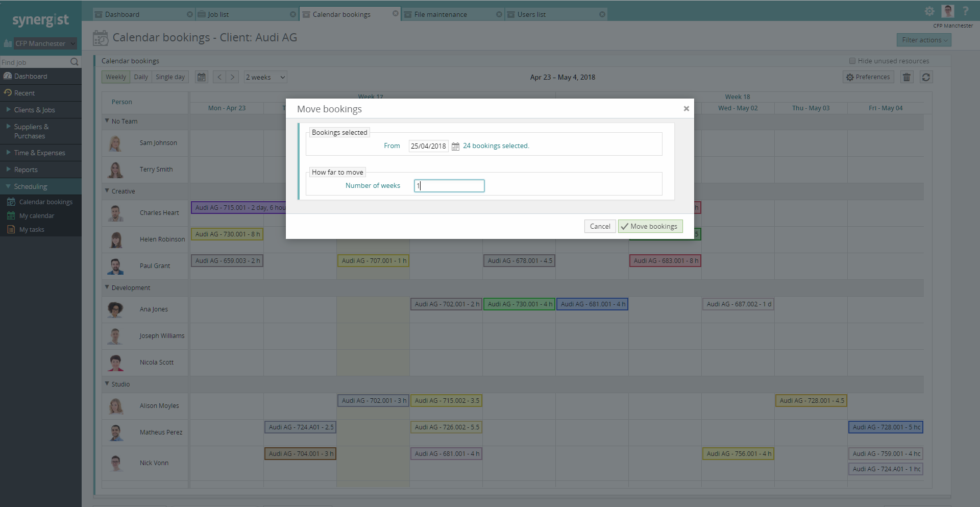Switch to the Job list tab
Viewport: 980px width, 507px height.
247,14
